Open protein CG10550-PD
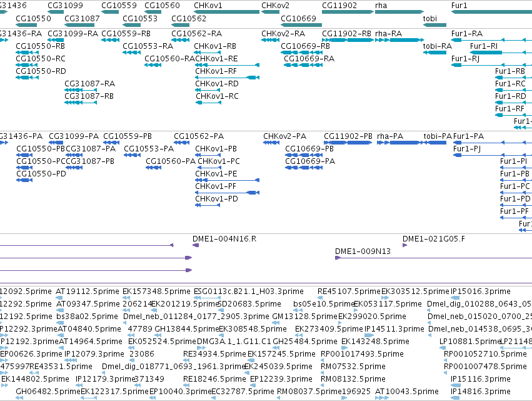The height and width of the screenshot is (401, 532). pyautogui.click(x=41, y=174)
